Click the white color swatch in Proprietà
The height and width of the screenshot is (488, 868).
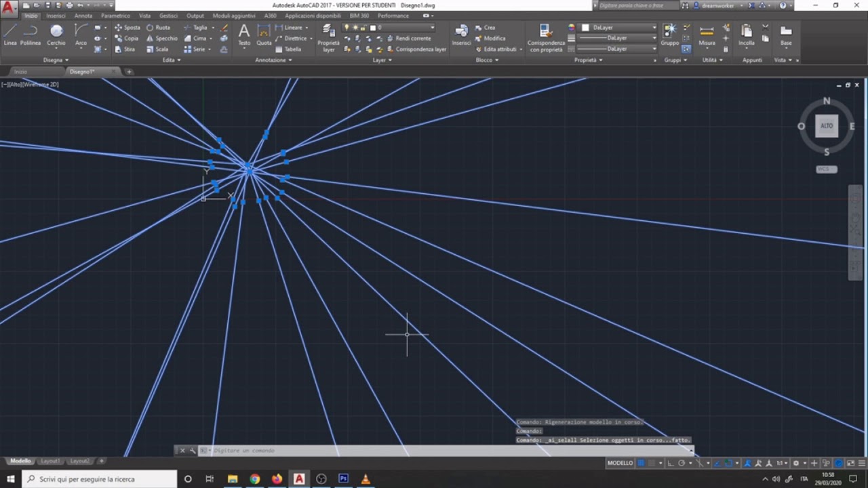pos(585,28)
